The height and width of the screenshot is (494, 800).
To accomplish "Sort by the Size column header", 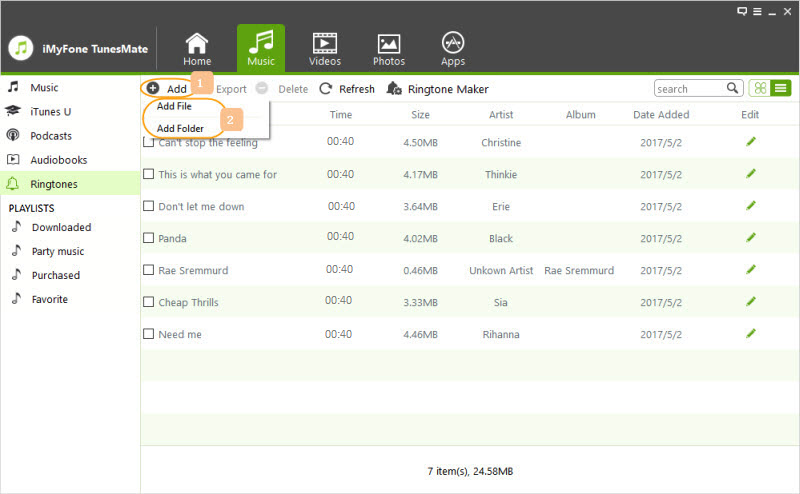I will pos(420,115).
